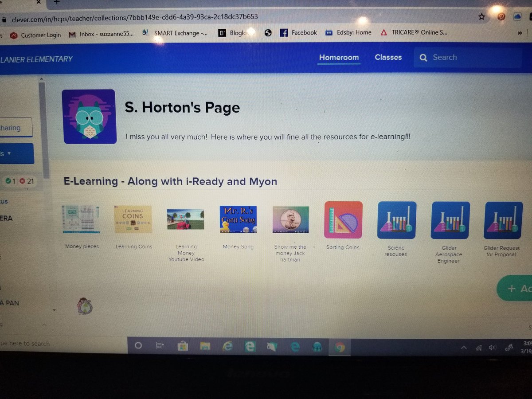Open File Explorer from the taskbar
The width and height of the screenshot is (532, 399).
(205, 346)
